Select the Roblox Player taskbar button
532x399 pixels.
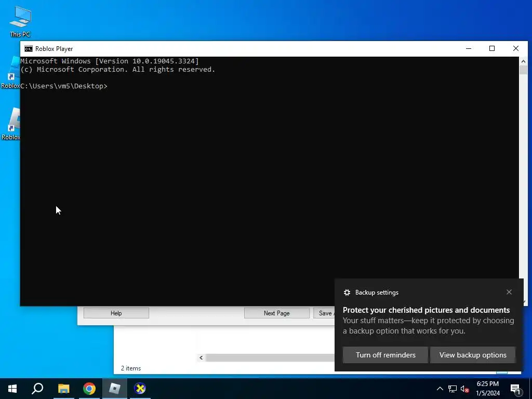[x=115, y=389]
